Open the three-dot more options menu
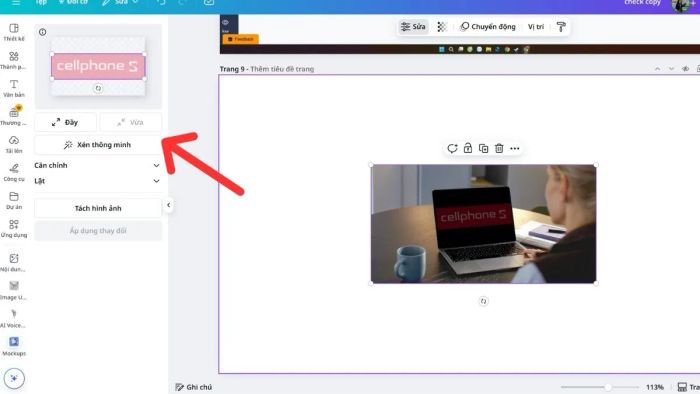Image resolution: width=700 pixels, height=394 pixels. [x=515, y=148]
